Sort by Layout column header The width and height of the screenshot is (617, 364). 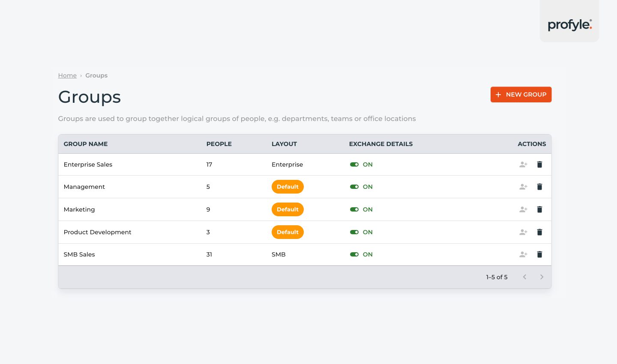point(284,144)
